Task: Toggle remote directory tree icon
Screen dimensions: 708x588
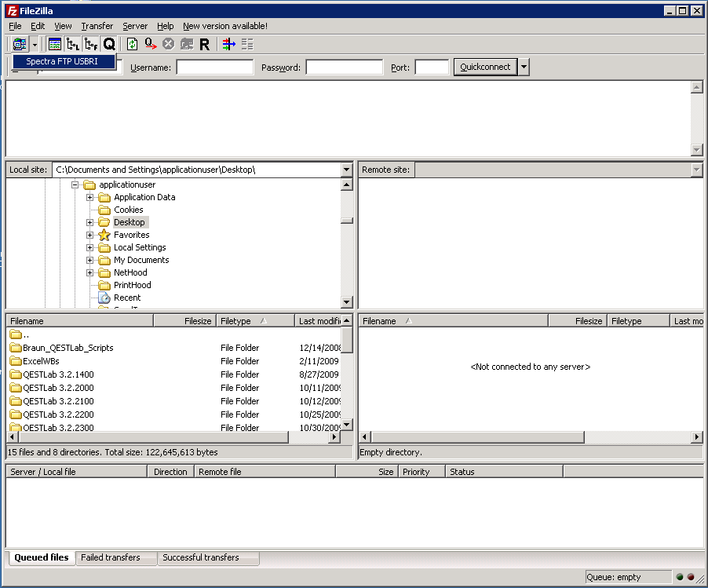Action: pyautogui.click(x=91, y=45)
